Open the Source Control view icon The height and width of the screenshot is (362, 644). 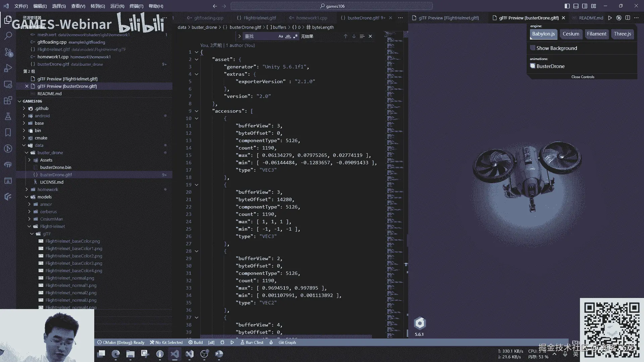pyautogui.click(x=8, y=52)
